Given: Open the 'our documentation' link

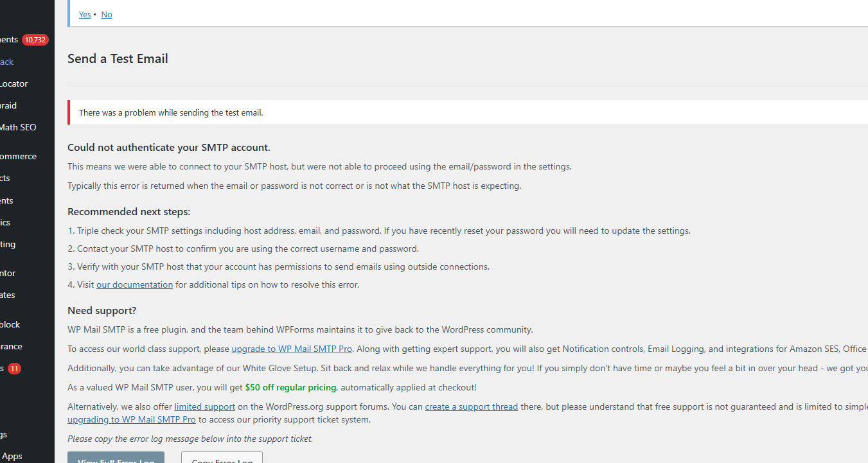Looking at the screenshot, I should [x=134, y=284].
